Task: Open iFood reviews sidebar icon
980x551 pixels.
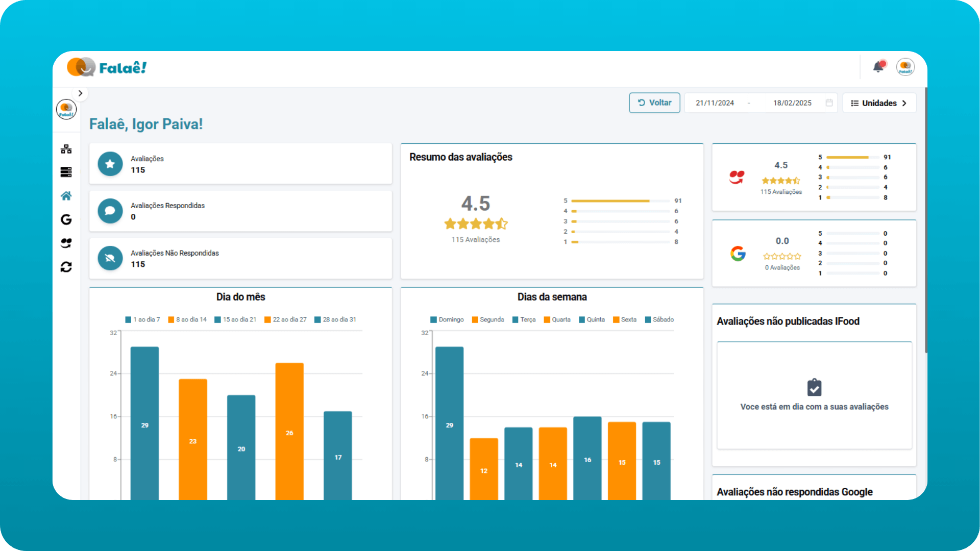Action: (66, 243)
